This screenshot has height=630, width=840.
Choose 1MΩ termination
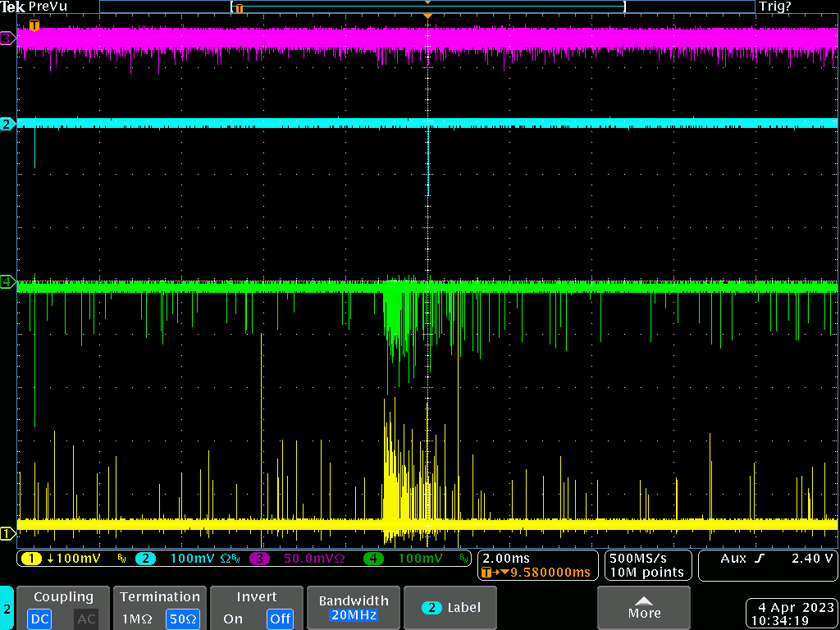point(136,619)
